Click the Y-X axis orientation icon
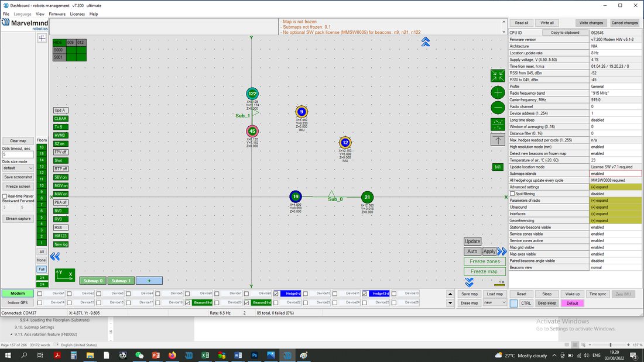This screenshot has width=644, height=362. pos(65,275)
